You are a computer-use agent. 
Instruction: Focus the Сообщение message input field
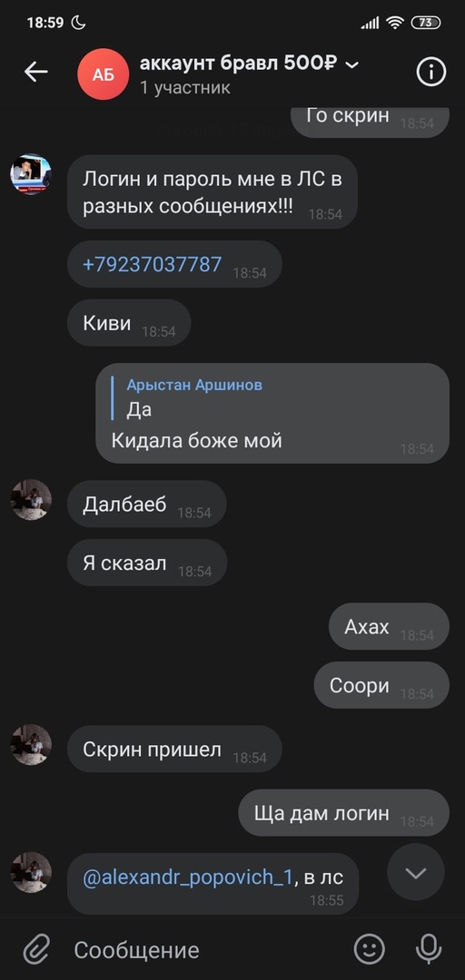point(206,951)
